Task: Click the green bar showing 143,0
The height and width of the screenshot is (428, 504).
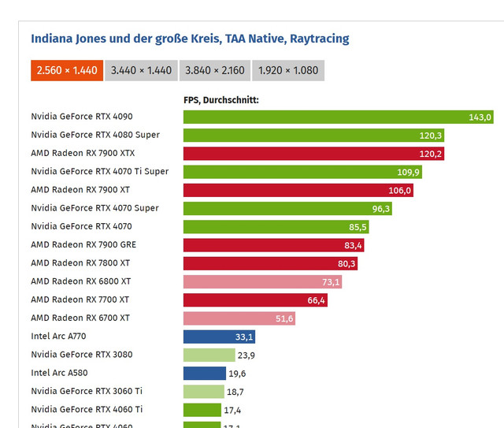Action: pos(339,117)
